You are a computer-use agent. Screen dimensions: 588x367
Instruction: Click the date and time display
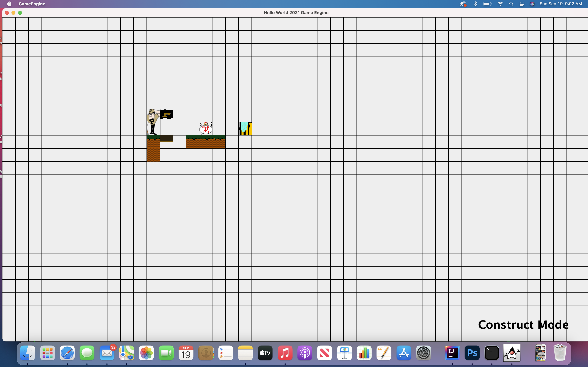coord(561,4)
